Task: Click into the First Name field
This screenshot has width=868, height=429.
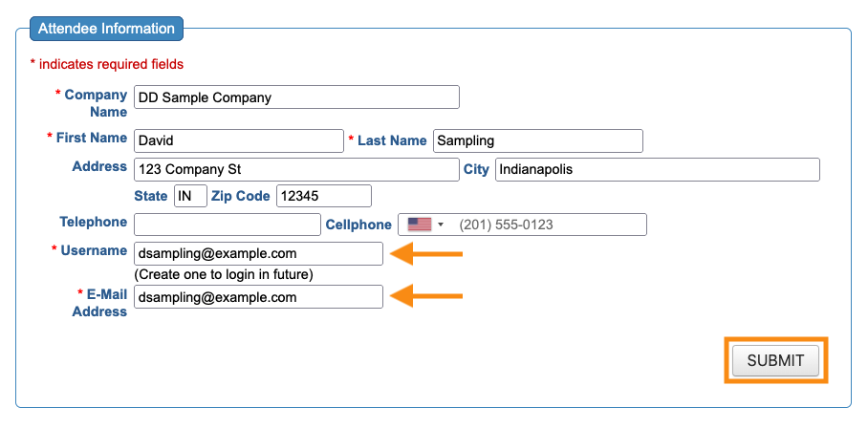Action: [x=238, y=140]
